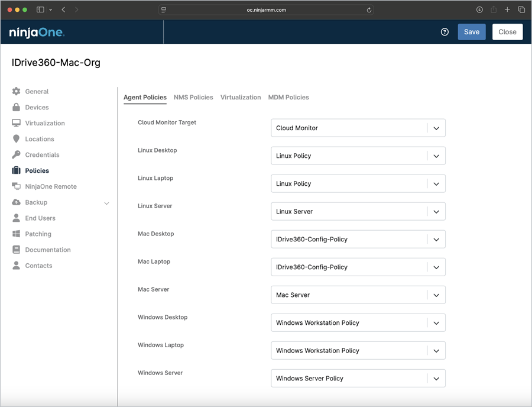Click the Locations pin icon
This screenshot has width=532, height=407.
tap(16, 139)
